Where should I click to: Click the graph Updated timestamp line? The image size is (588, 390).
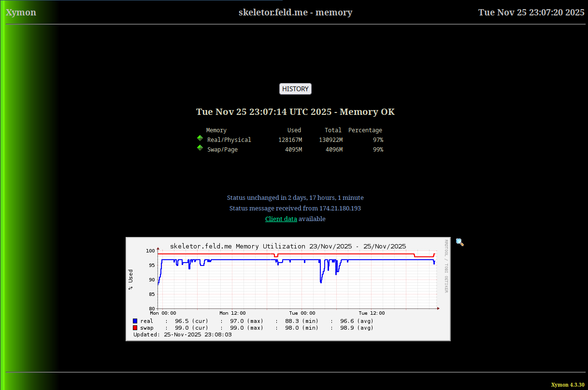(x=183, y=334)
